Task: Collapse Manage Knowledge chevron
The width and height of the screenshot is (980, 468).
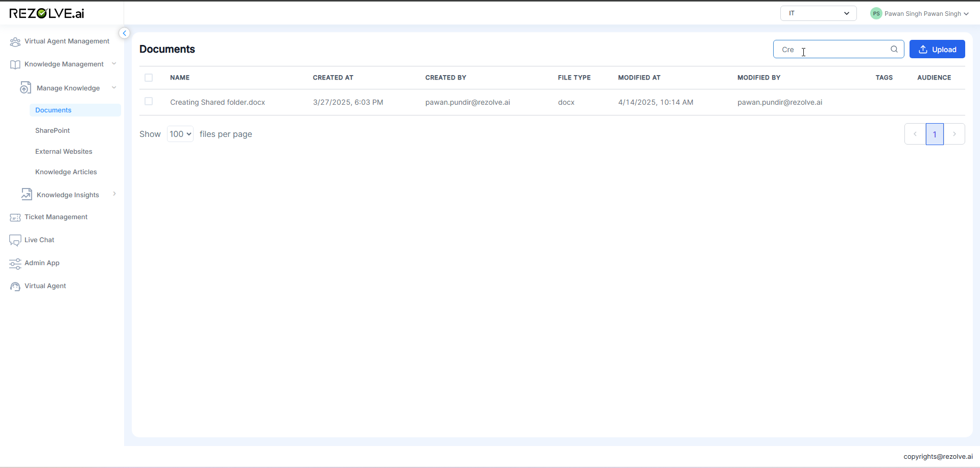Action: 114,87
